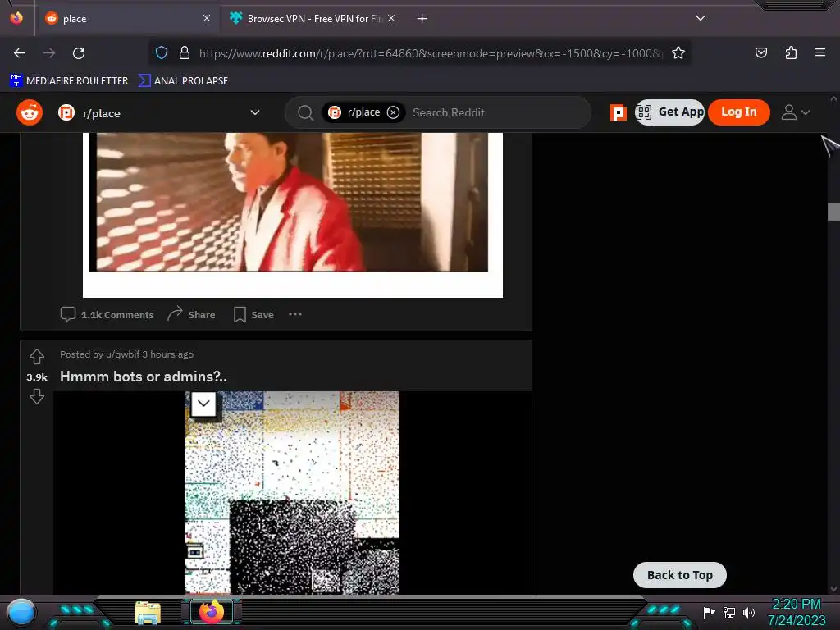This screenshot has width=840, height=630.
Task: Expand the r/place community dropdown
Action: click(x=255, y=112)
